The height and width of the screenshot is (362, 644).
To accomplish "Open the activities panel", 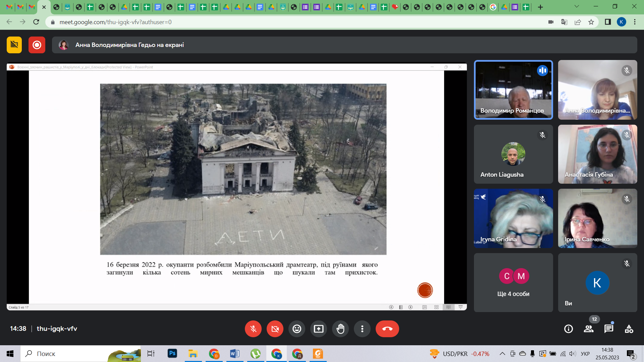I will [629, 329].
